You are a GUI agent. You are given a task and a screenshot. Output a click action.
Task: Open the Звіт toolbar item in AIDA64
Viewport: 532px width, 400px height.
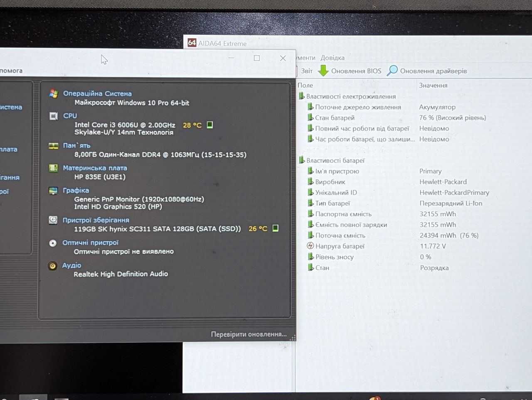[x=307, y=71]
